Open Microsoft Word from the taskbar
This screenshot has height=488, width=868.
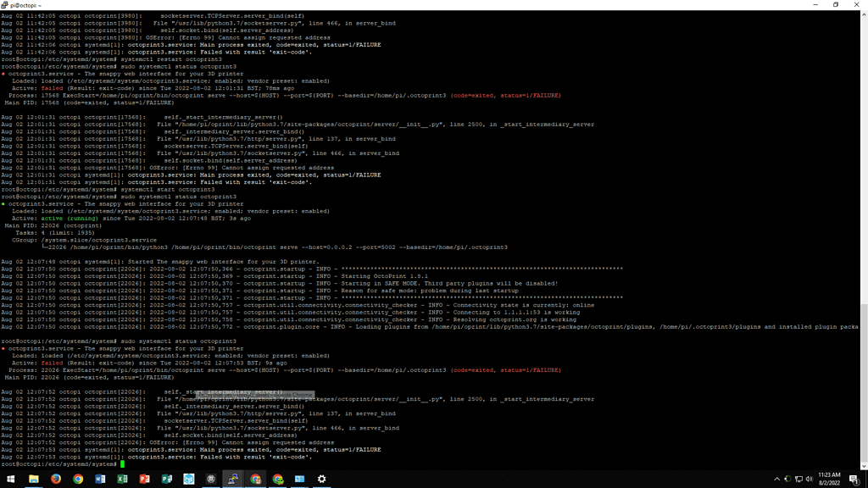click(x=100, y=479)
